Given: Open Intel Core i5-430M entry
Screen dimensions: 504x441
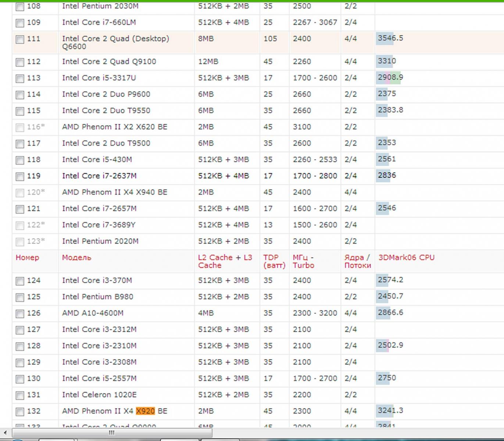Looking at the screenshot, I should (x=97, y=159).
